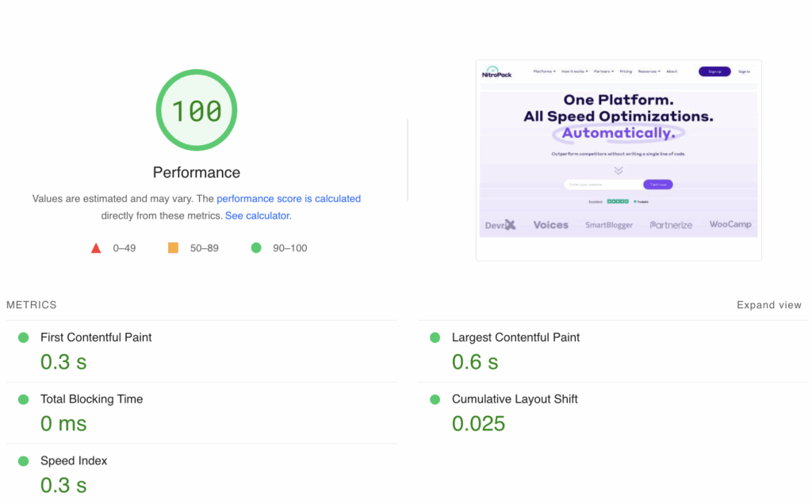Click the green dot beside Largest Contentful Paint
The height and width of the screenshot is (504, 812).
(435, 337)
